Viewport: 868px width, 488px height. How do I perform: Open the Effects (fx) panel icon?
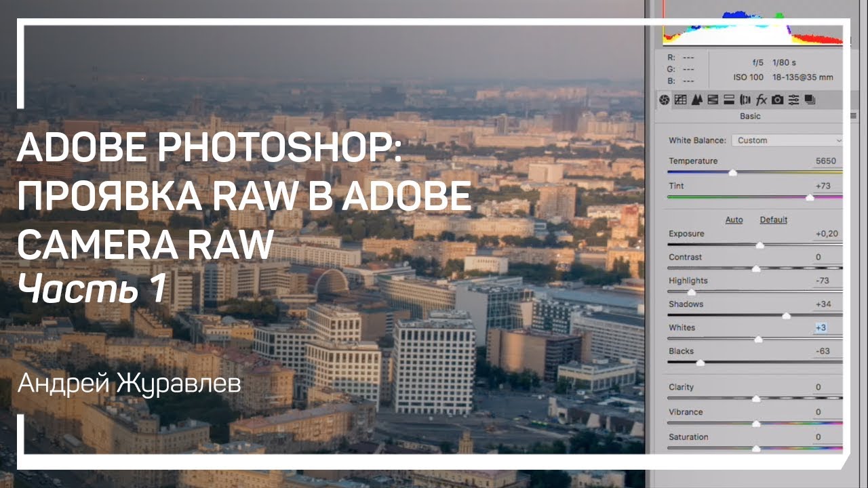[x=761, y=100]
